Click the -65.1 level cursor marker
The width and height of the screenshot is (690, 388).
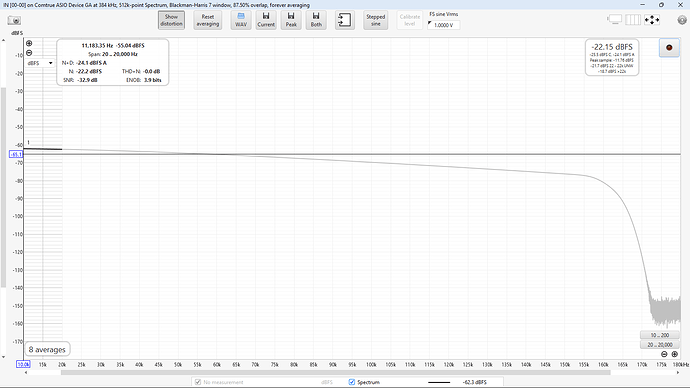tap(16, 154)
